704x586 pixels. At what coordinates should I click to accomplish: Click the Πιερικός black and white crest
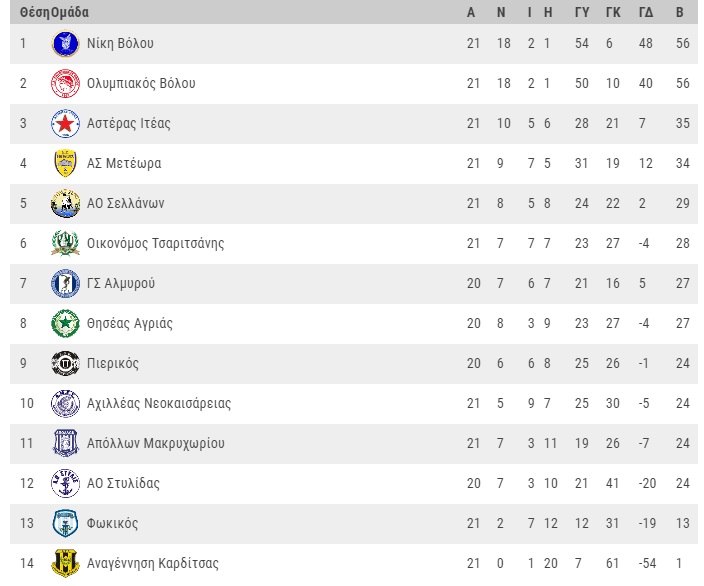point(66,363)
